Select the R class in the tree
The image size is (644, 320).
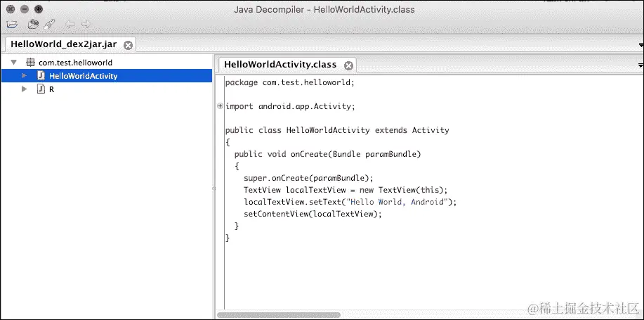(x=51, y=89)
